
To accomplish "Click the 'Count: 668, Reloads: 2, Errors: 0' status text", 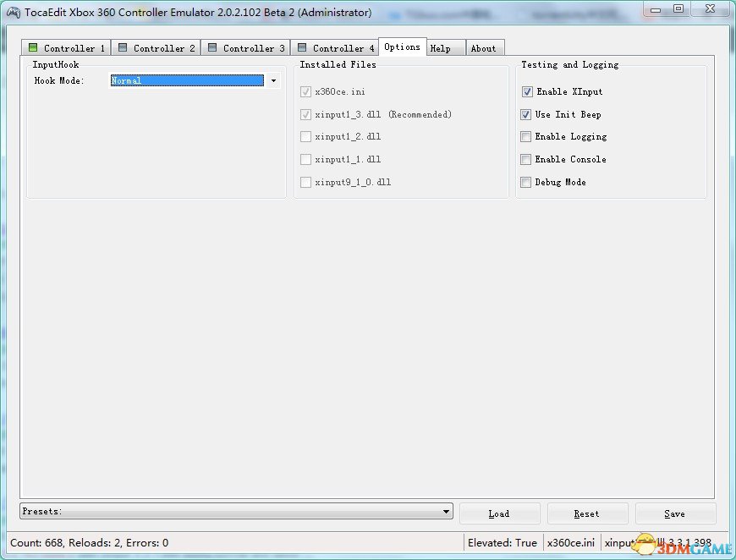I will click(x=89, y=543).
